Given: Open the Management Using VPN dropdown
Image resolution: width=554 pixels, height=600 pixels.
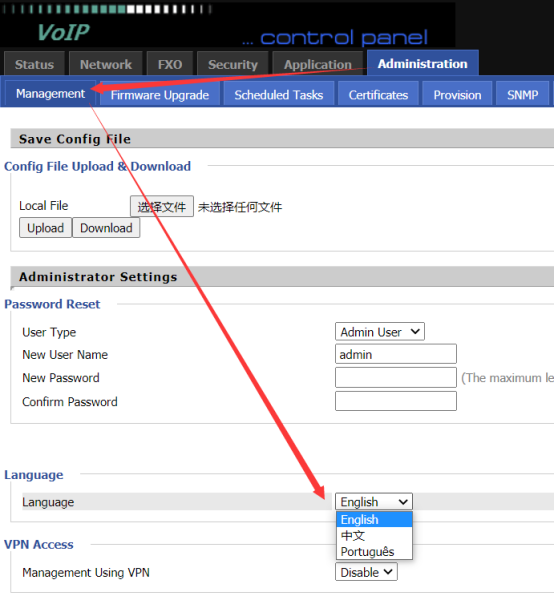Looking at the screenshot, I should point(366,572).
